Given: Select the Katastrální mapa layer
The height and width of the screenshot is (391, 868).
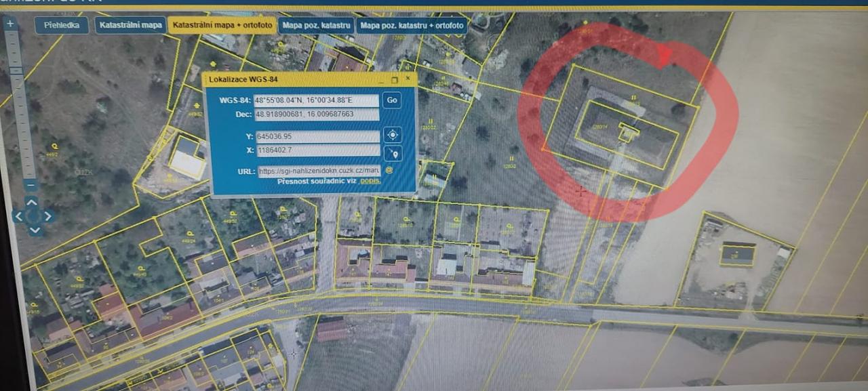Looking at the screenshot, I should coord(130,26).
